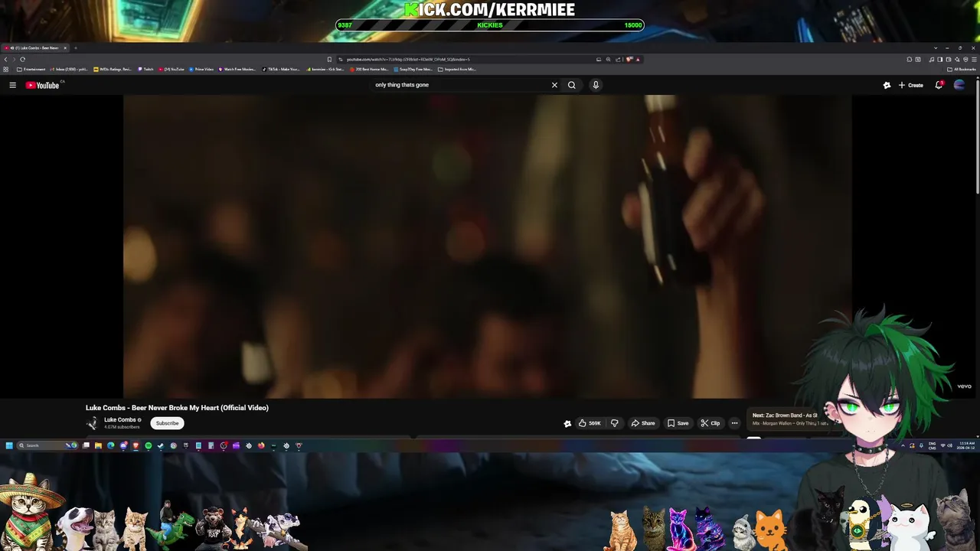Viewport: 980px width, 551px height.
Task: Save the video to a playlist
Action: [x=678, y=423]
